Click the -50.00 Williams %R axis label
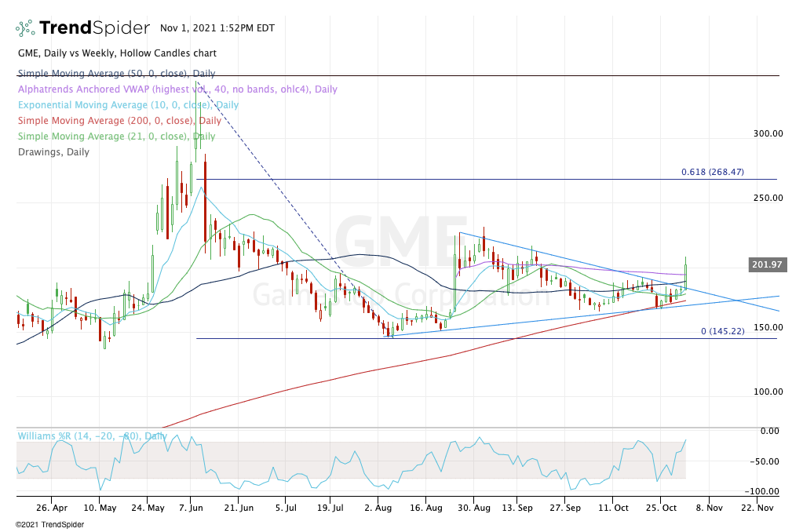This screenshot has height=532, width=803. [765, 461]
